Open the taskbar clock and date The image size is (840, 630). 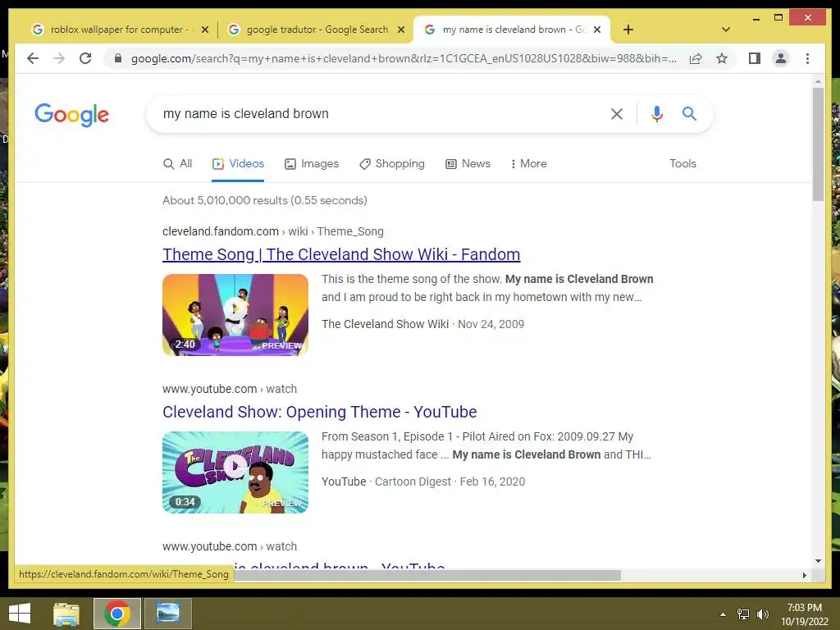point(804,614)
